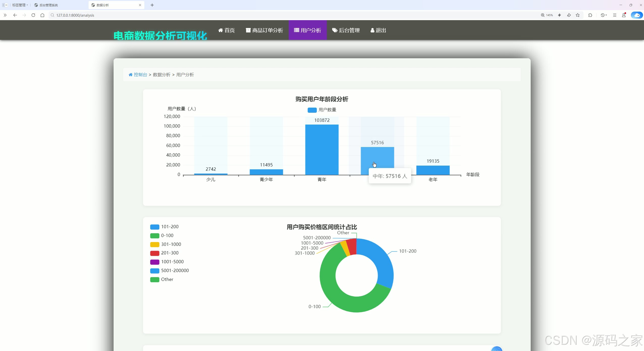Screen dimensions: 644x351
Task: Open user profile icon in toolbar
Action: [624, 15]
